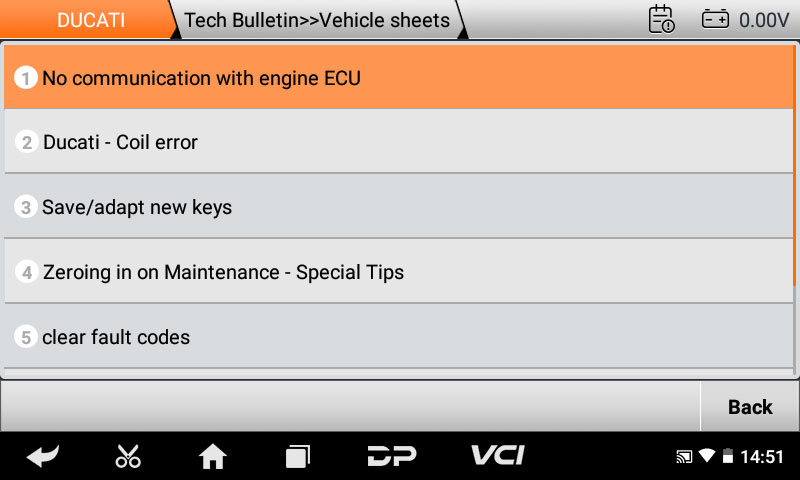Open the calendar log icon
Viewport: 800px width, 480px height.
(x=661, y=19)
